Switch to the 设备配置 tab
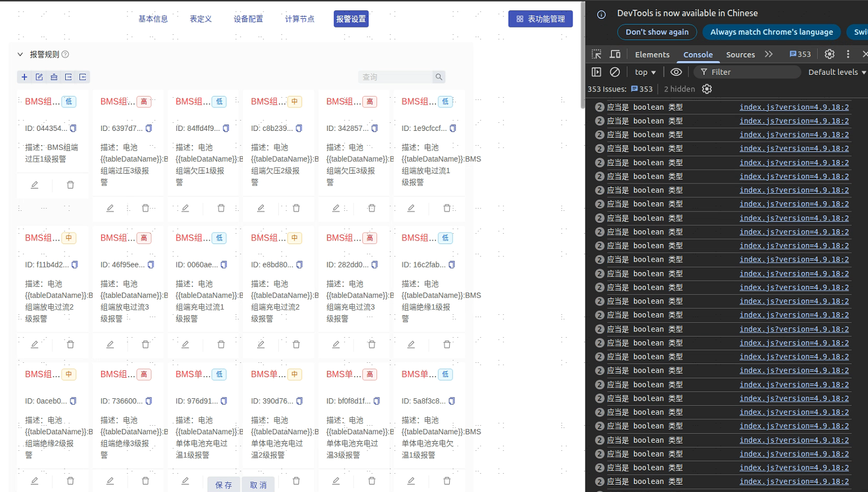Viewport: 868px width, 492px height. coord(248,19)
